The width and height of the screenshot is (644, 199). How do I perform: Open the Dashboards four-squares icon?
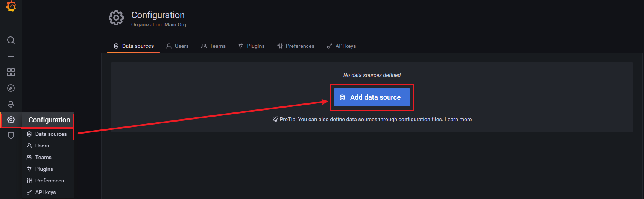coord(11,72)
